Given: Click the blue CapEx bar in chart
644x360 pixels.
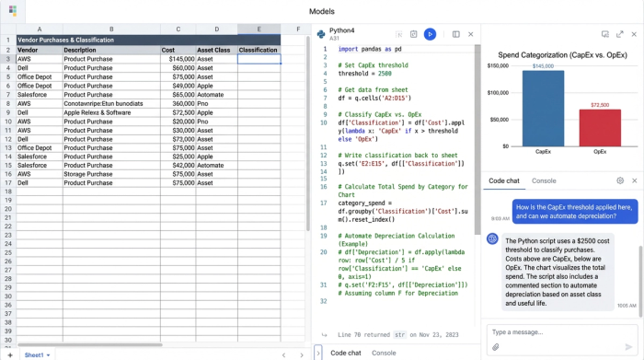Looking at the screenshot, I should 543,109.
